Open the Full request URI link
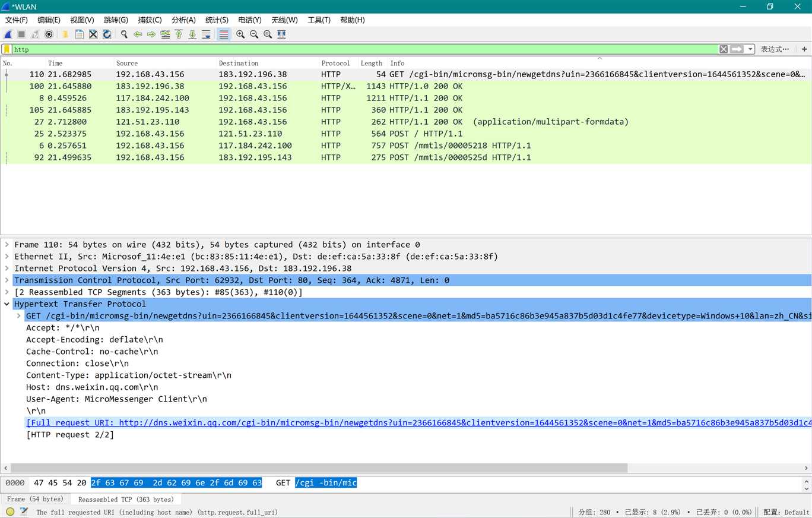The image size is (812, 518). pyautogui.click(x=418, y=423)
